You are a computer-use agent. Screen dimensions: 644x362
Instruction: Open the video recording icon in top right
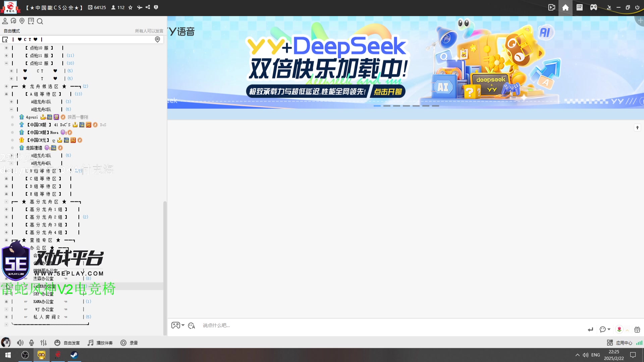coord(551,7)
